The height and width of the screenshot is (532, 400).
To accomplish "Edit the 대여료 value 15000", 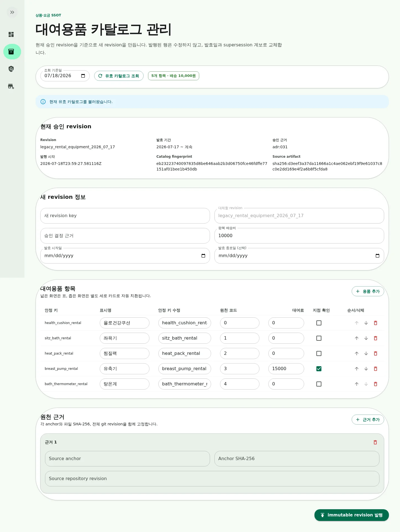I will point(286,369).
